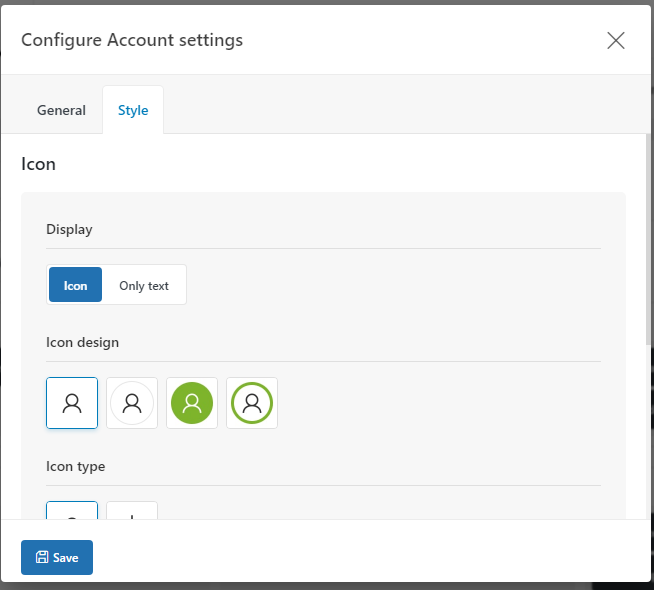Set Display mode to Icon
The height and width of the screenshot is (590, 654).
[x=75, y=284]
